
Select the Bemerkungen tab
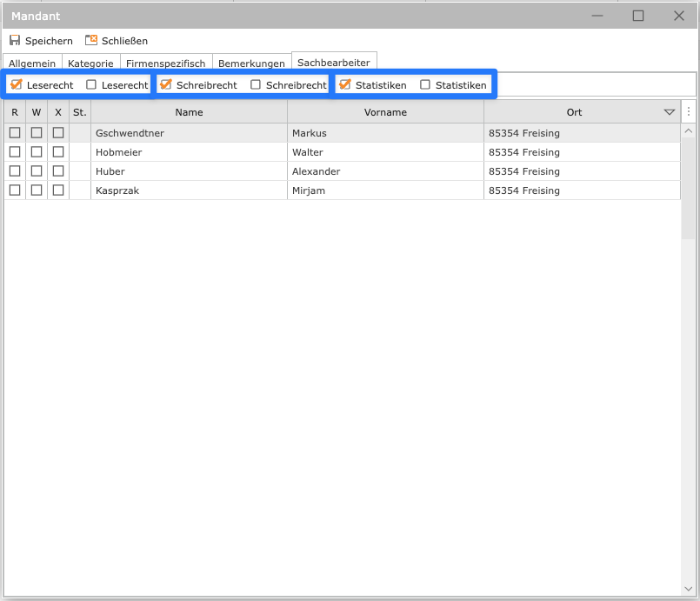click(251, 63)
